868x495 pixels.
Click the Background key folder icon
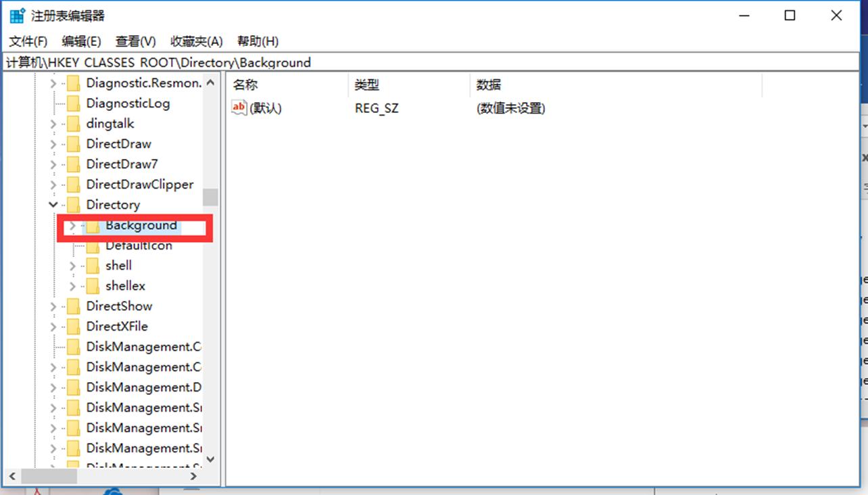94,225
